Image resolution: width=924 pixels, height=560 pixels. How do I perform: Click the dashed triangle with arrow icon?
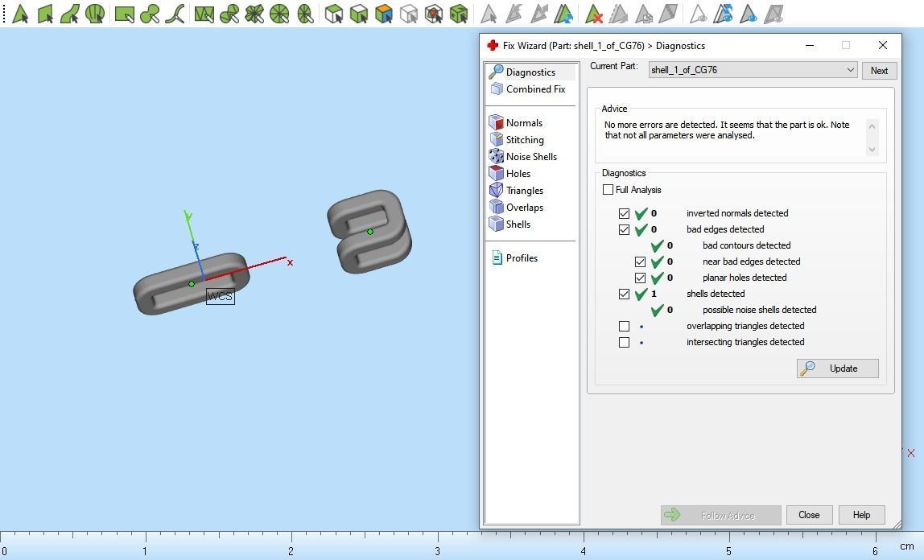(618, 14)
